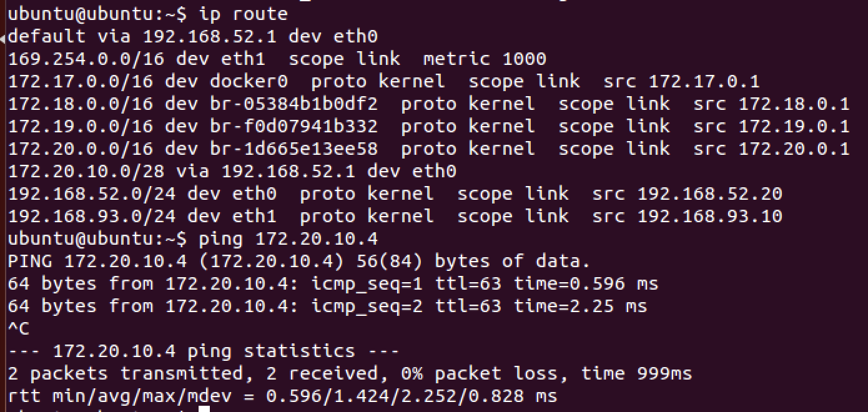The height and width of the screenshot is (412, 868).
Task: Click the "ip route" command text
Action: tap(244, 13)
